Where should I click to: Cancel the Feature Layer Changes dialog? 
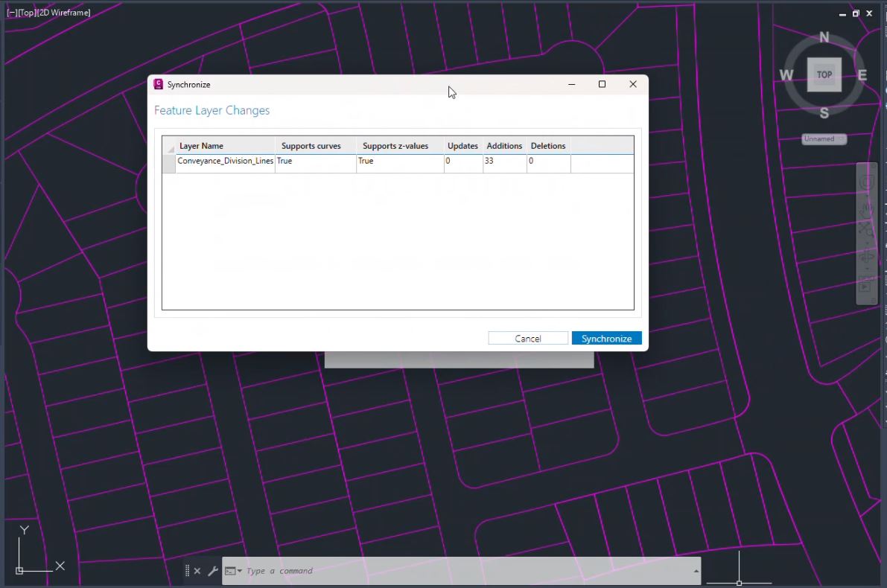coord(528,338)
